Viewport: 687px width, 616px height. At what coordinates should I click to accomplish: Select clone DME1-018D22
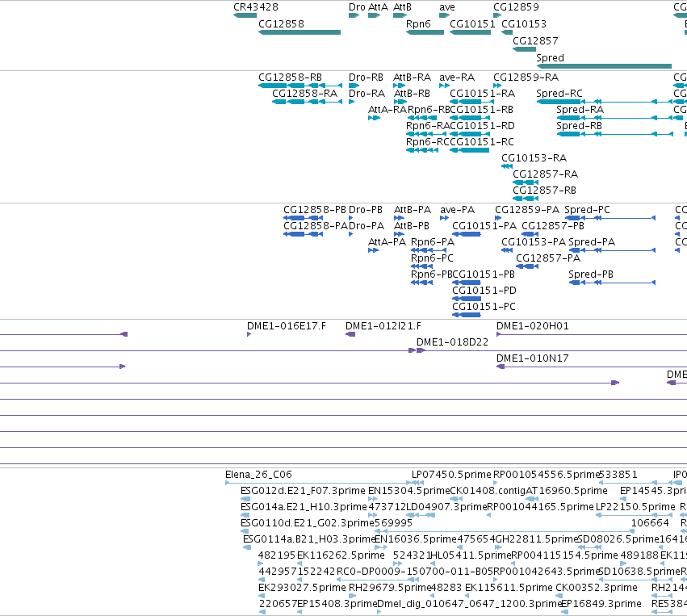pos(551,350)
